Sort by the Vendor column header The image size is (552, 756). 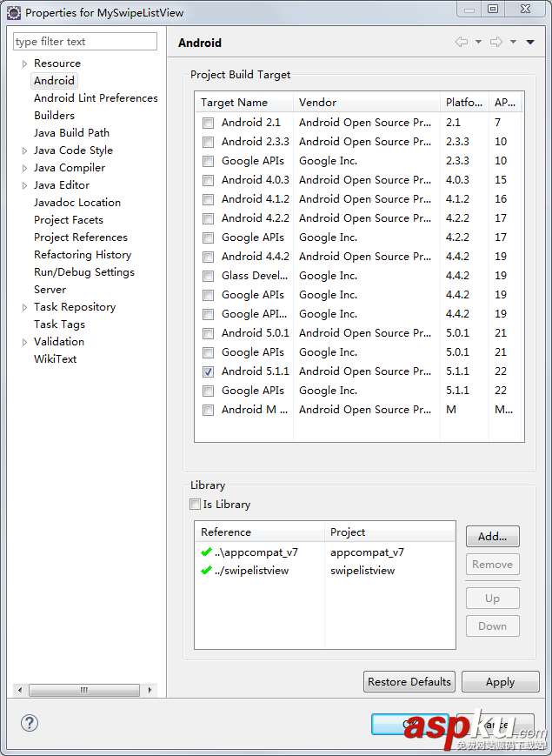point(367,102)
